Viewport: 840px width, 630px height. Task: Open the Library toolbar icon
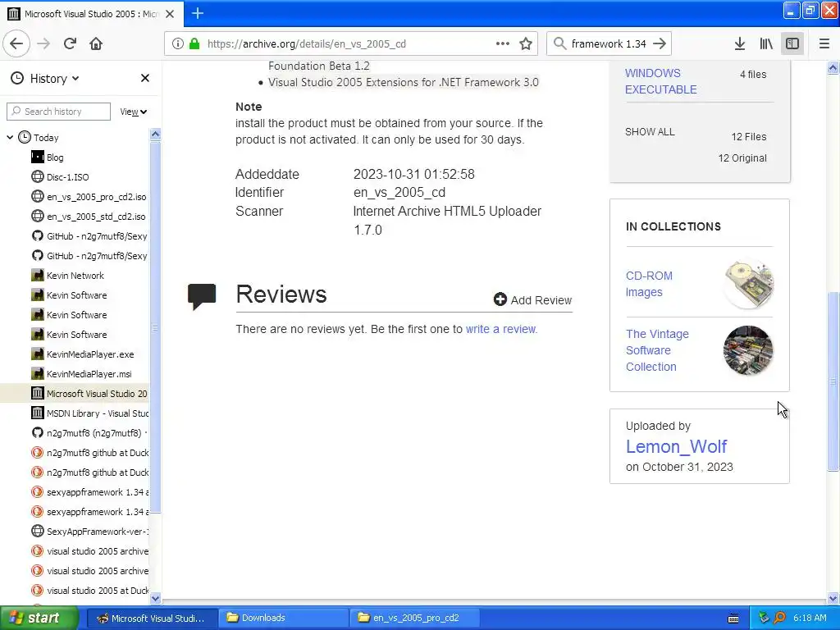tap(766, 44)
